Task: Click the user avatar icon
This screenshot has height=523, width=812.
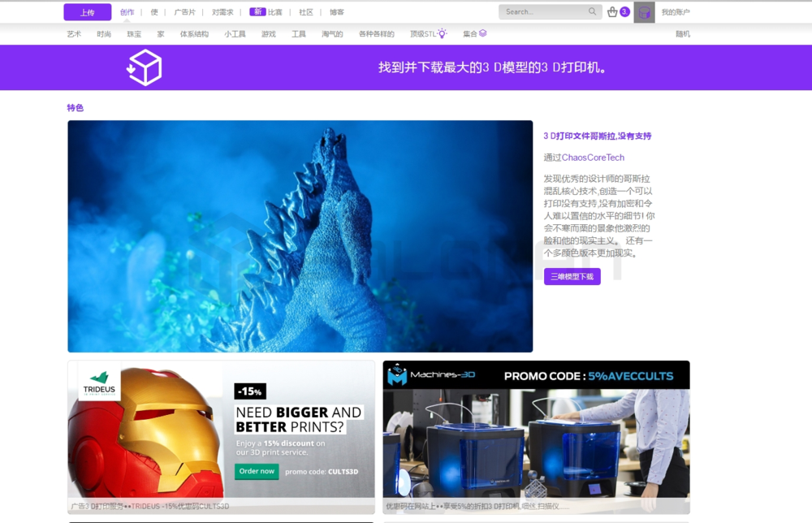Action: click(x=644, y=12)
